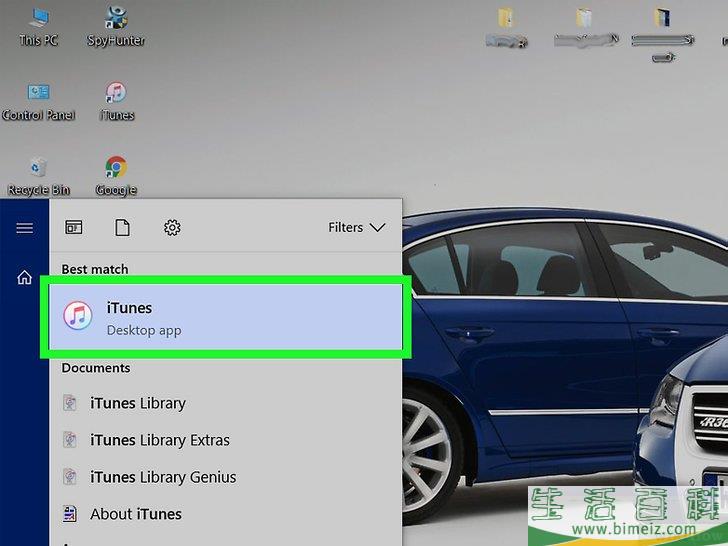This screenshot has height=546, width=728.
Task: Click the iTunes Library file icon
Action: pos(70,403)
